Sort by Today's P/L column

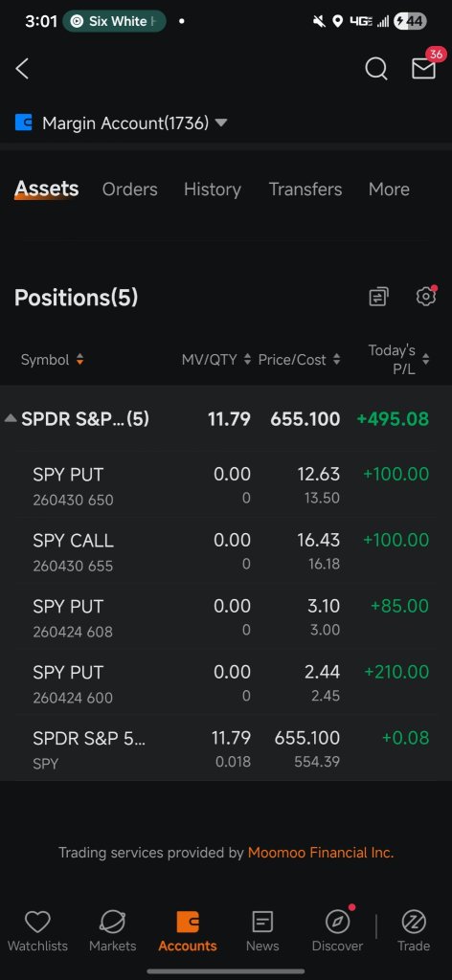pyautogui.click(x=398, y=360)
